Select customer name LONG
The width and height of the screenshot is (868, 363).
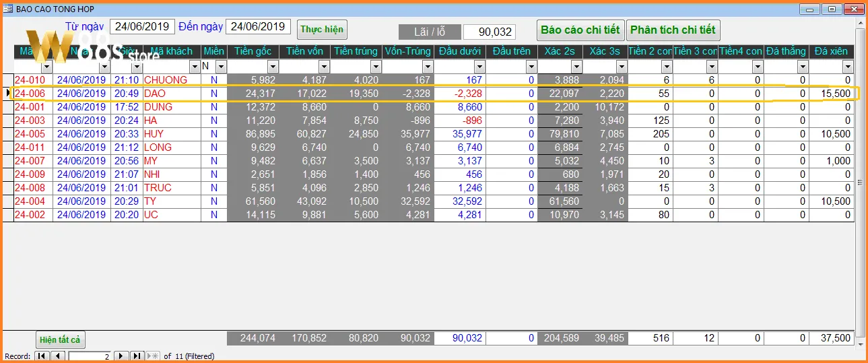point(158,147)
